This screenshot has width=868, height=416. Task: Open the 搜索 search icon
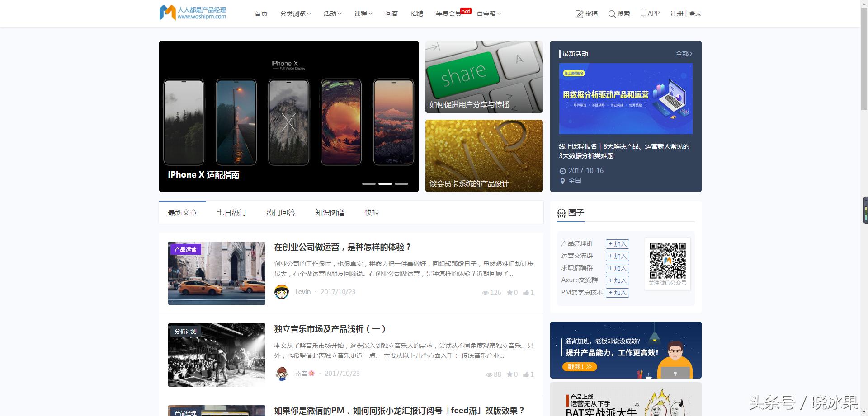611,14
